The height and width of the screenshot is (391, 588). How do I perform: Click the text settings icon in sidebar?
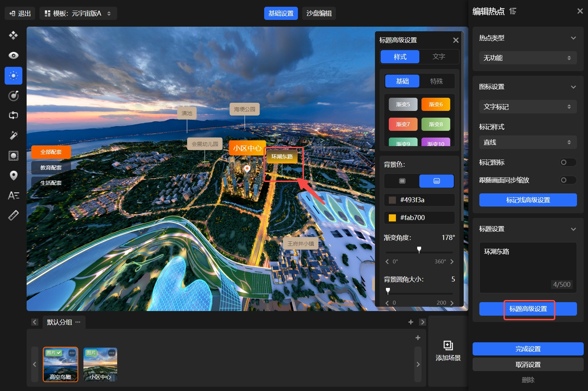pos(13,195)
